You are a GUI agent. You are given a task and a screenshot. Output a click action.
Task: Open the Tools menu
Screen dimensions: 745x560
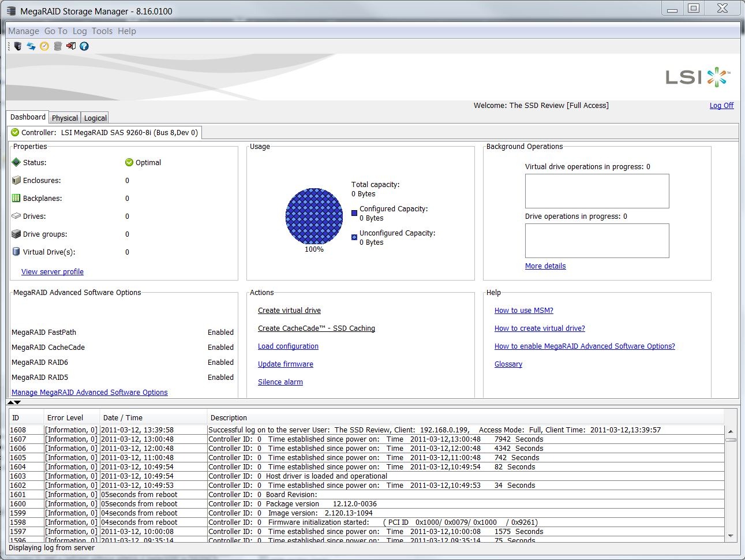click(x=102, y=31)
